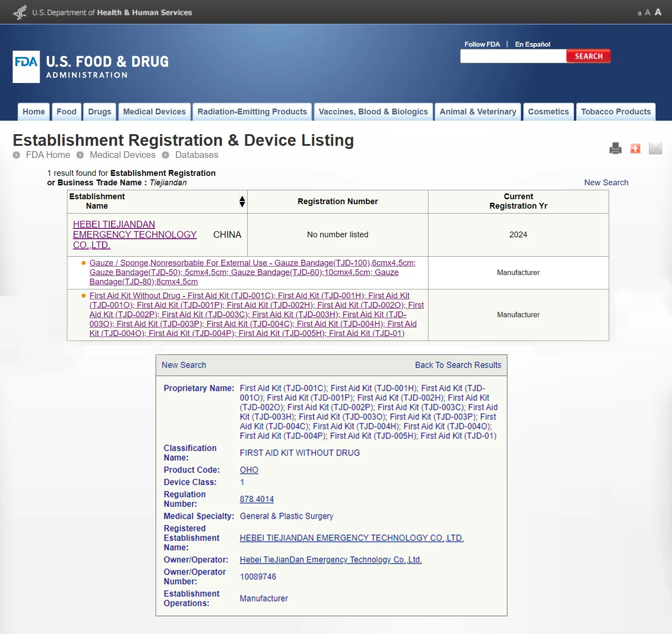Open the Medical Devices navigation tab

[154, 112]
